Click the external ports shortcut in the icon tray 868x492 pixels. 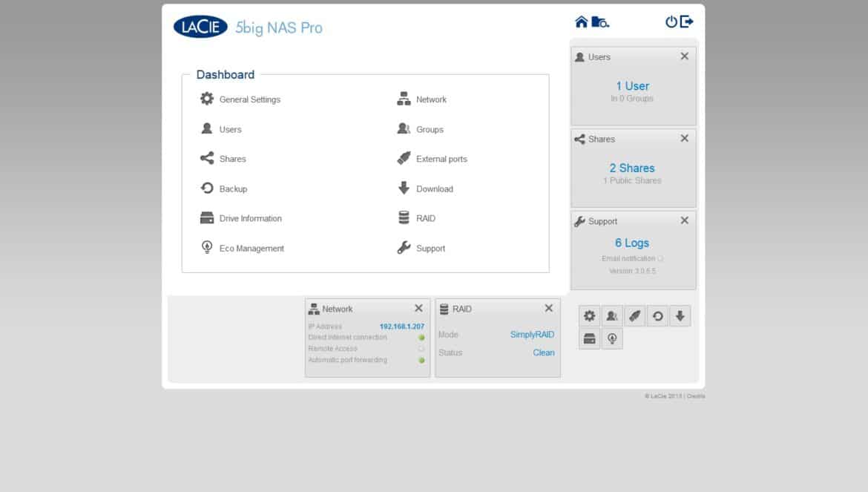point(635,316)
